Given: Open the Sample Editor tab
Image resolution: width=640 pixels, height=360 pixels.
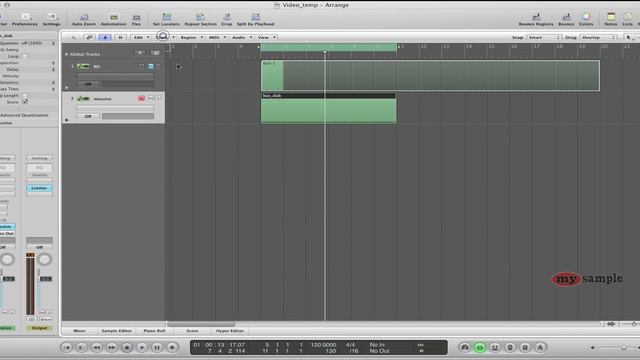Looking at the screenshot, I should (x=116, y=331).
